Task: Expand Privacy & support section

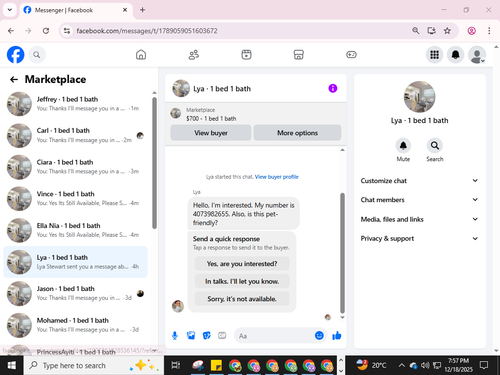Action: point(419,238)
